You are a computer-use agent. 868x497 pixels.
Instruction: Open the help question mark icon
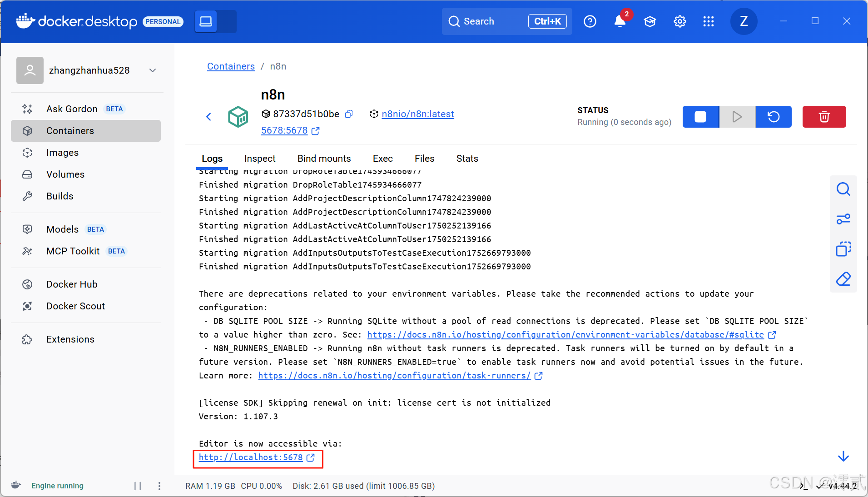point(590,21)
